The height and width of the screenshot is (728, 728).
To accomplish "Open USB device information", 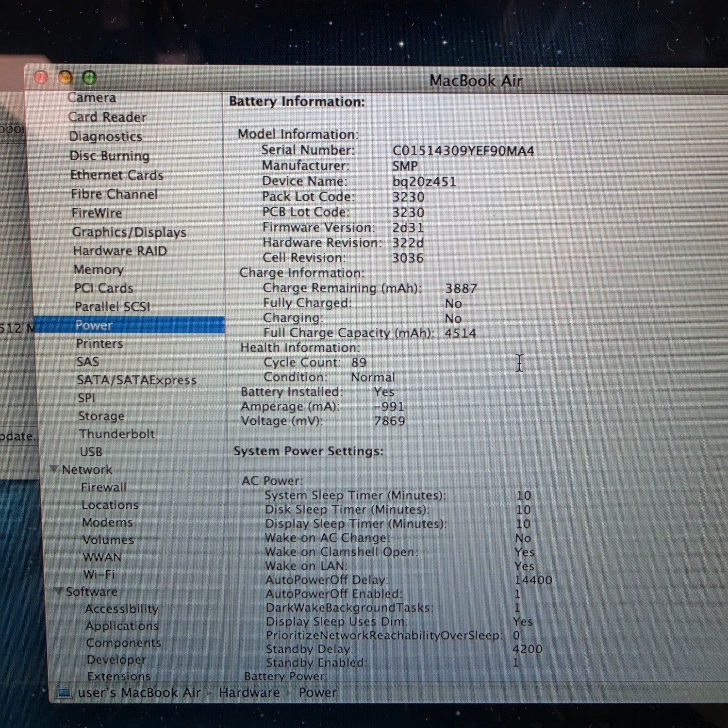I will pos(91,452).
